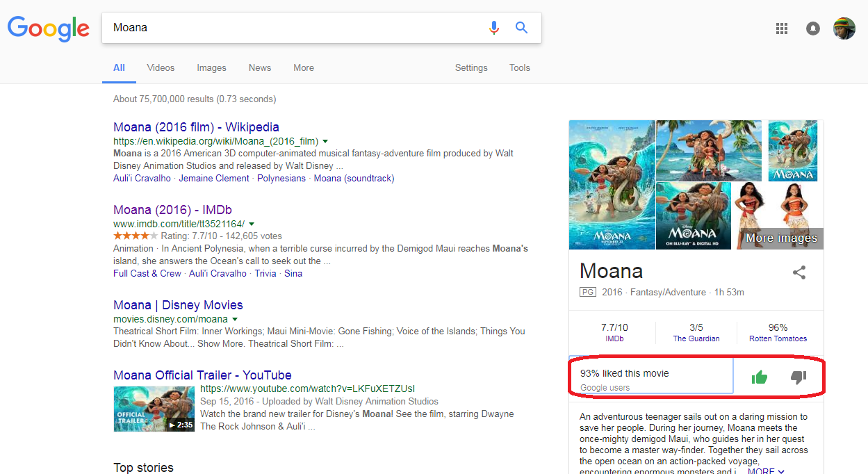Give the movie a thumbs down

799,377
